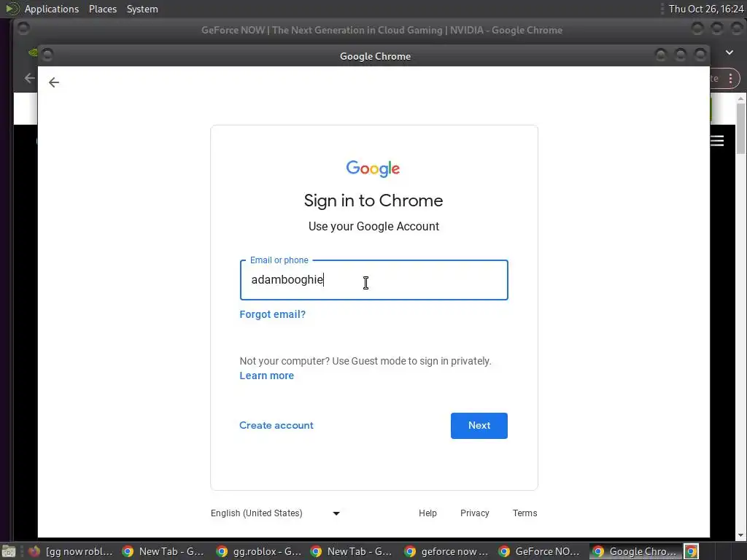Click back arrow in the GeForce NOW Chrome window

coord(29,78)
